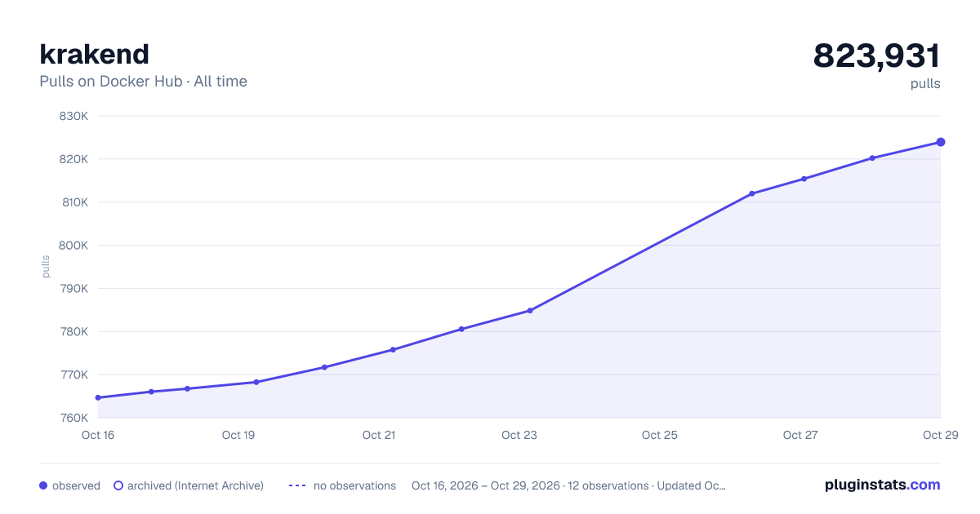The width and height of the screenshot is (980, 514).
Task: Select the large final data point at Oct 29
Action: click(941, 142)
